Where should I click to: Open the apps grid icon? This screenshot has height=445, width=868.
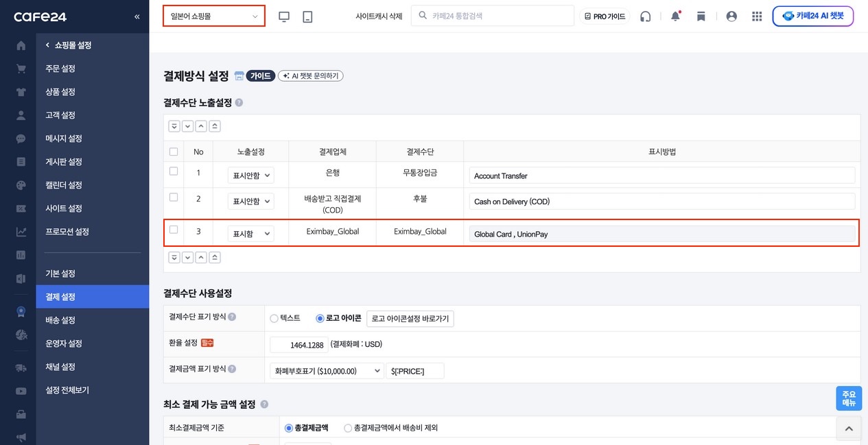coord(757,16)
